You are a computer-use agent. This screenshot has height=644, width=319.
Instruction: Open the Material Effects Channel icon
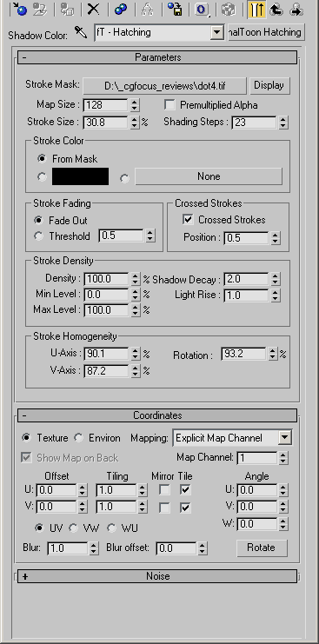click(202, 9)
